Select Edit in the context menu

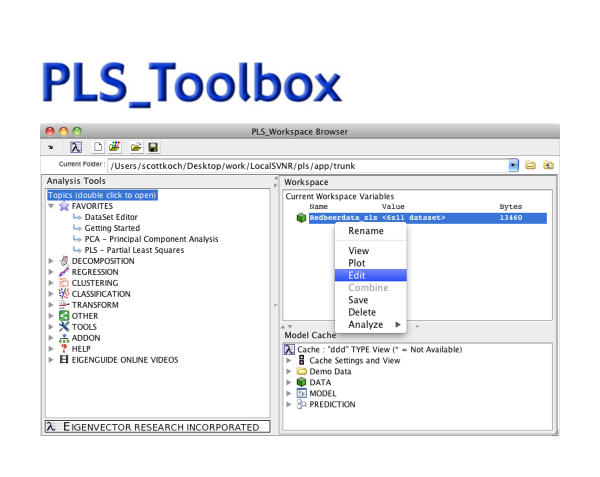370,275
